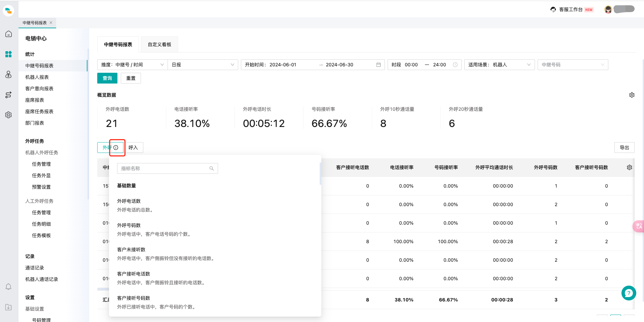Open 任务模板 in the sidebar

coord(41,235)
